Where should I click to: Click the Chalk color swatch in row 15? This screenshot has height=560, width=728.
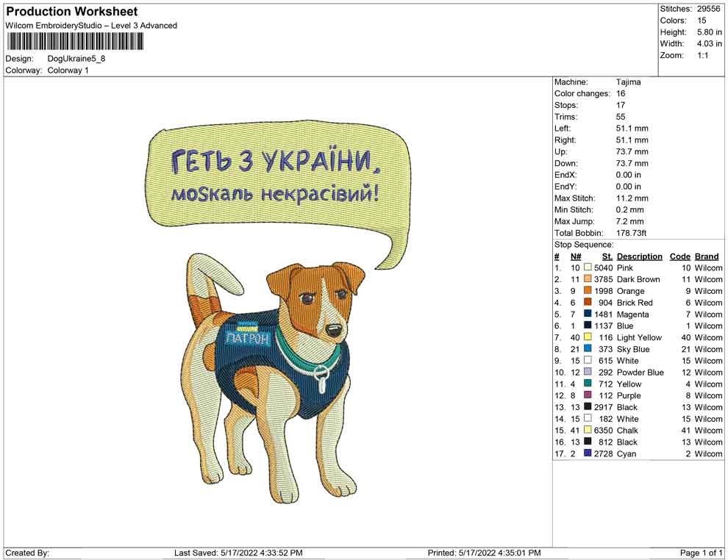[588, 430]
